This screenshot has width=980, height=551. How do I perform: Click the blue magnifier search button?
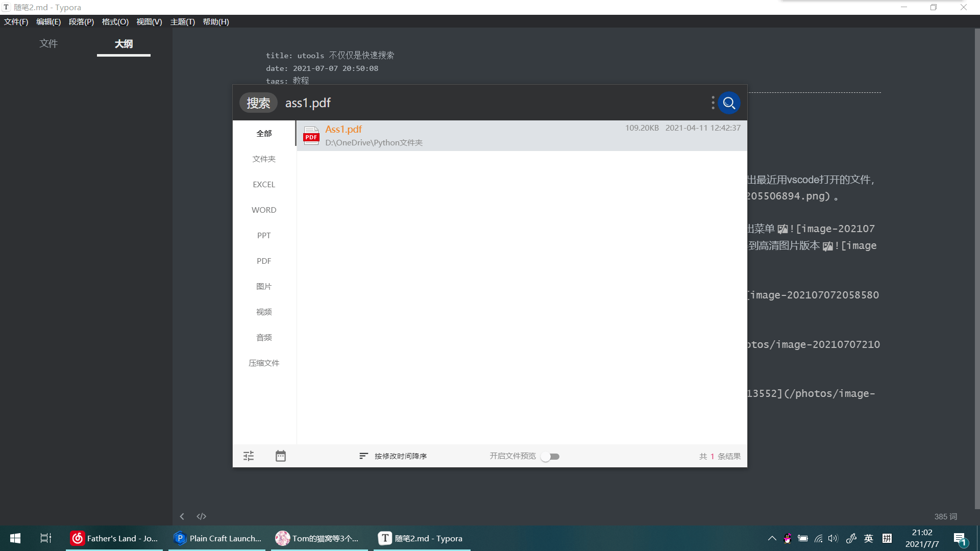point(729,103)
